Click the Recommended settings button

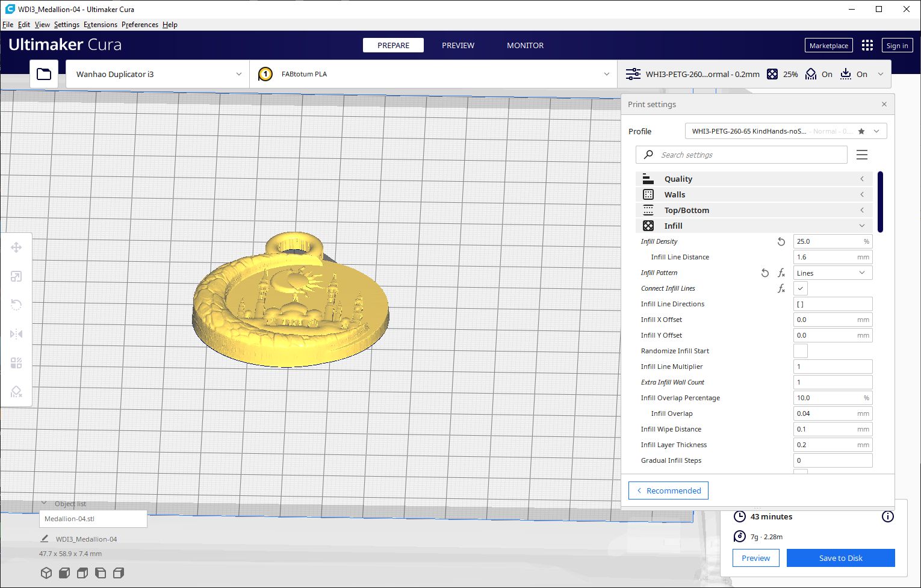click(668, 491)
